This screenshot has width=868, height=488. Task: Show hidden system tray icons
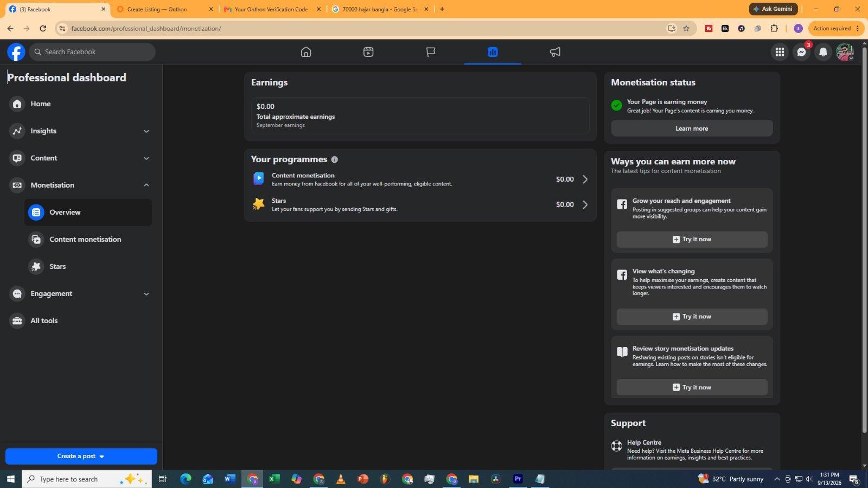point(777,479)
